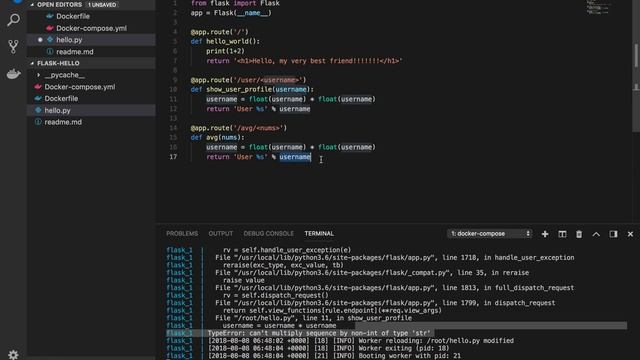The width and height of the screenshot is (640, 360).
Task: Click the editor minimap preview
Action: (x=599, y=8)
